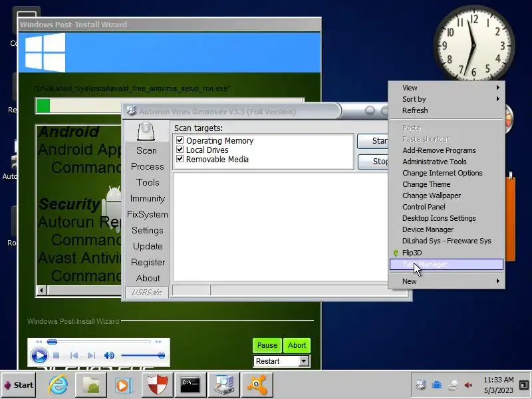Image resolution: width=532 pixels, height=399 pixels.
Task: Mute the wizard media player speaker
Action: point(109,356)
